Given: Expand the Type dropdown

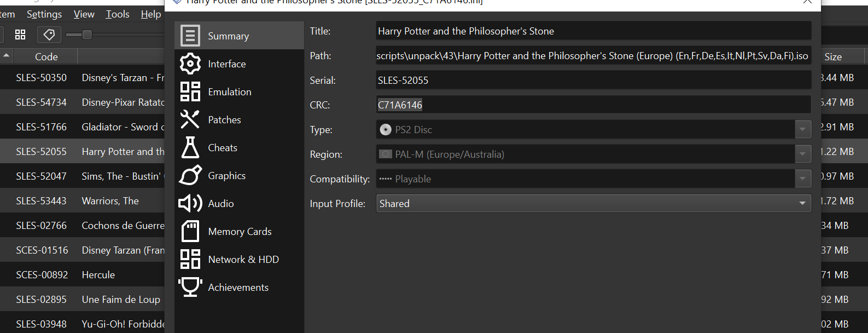Looking at the screenshot, I should [x=802, y=130].
